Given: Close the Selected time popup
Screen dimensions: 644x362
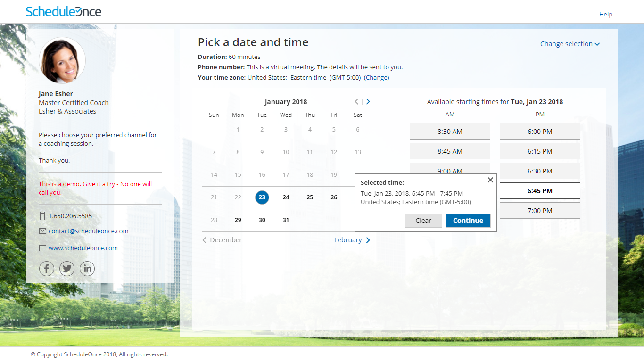Looking at the screenshot, I should click(490, 180).
